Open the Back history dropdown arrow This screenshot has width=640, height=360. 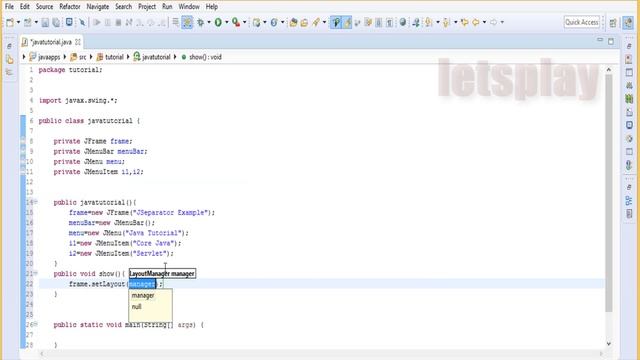point(484,22)
